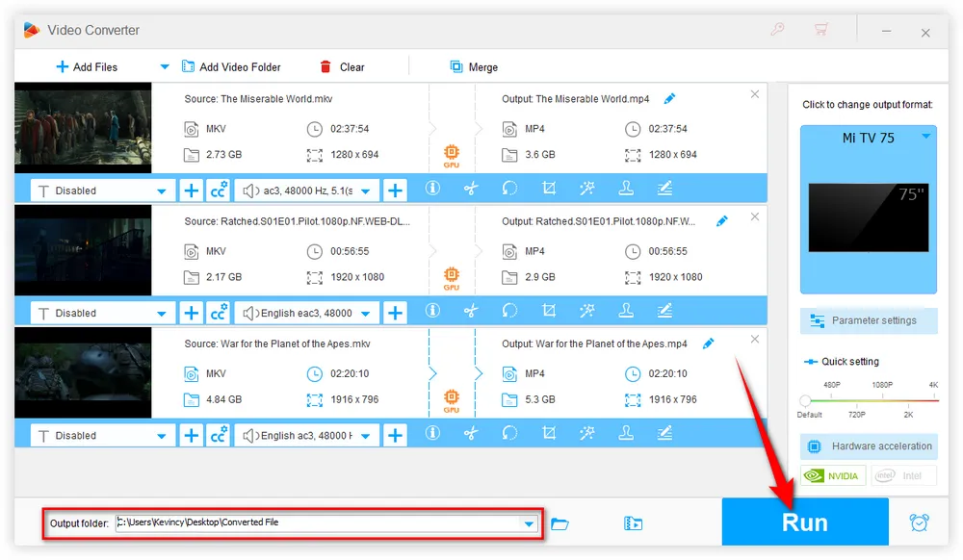The width and height of the screenshot is (963, 560).
Task: Edit subtitle for The Miserable World row
Action: pos(664,189)
